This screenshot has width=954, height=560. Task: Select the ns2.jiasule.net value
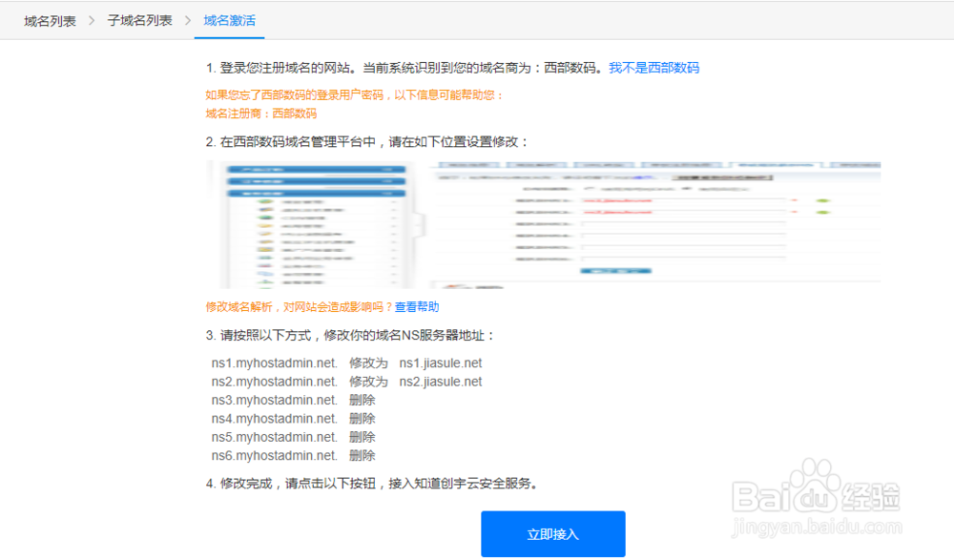point(441,382)
